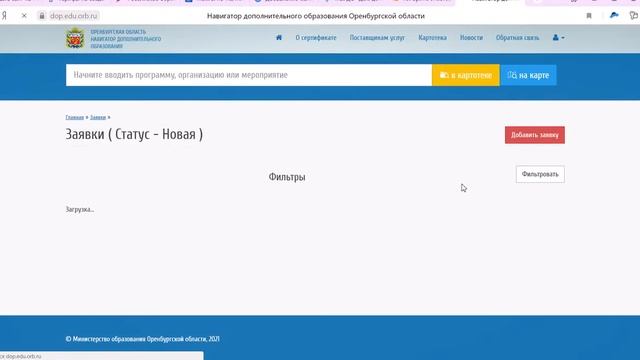Open the blue cloud browser extension icon
The height and width of the screenshot is (360, 640).
point(614,16)
